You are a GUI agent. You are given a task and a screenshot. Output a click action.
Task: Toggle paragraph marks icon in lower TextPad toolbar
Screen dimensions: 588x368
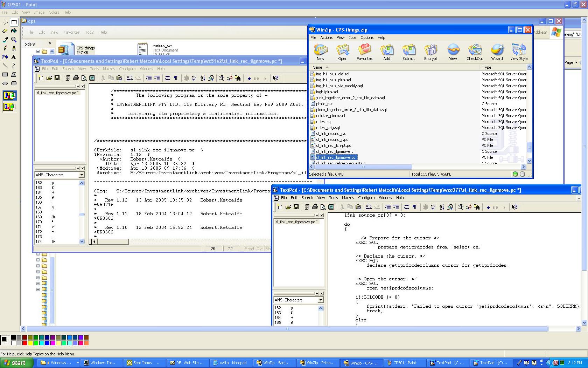[415, 207]
